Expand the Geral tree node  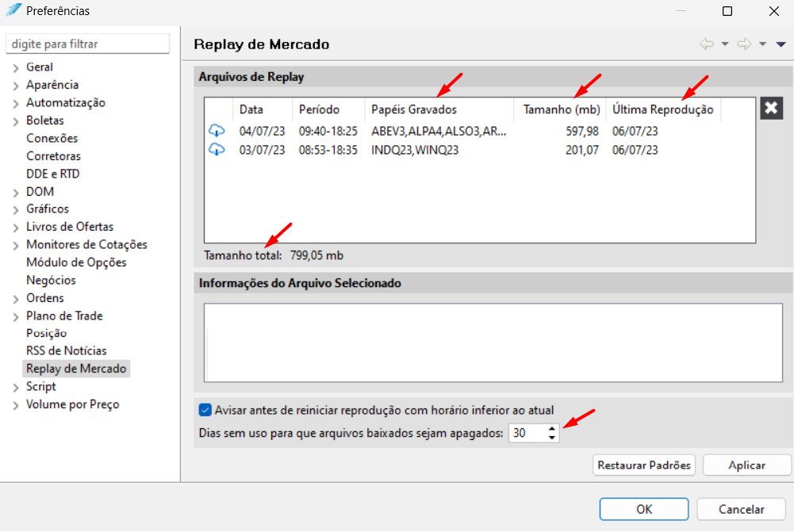(x=16, y=68)
